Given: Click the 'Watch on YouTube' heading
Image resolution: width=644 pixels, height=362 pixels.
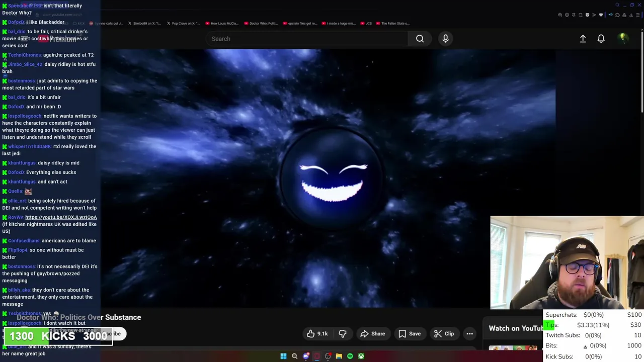Looking at the screenshot, I should tap(516, 328).
